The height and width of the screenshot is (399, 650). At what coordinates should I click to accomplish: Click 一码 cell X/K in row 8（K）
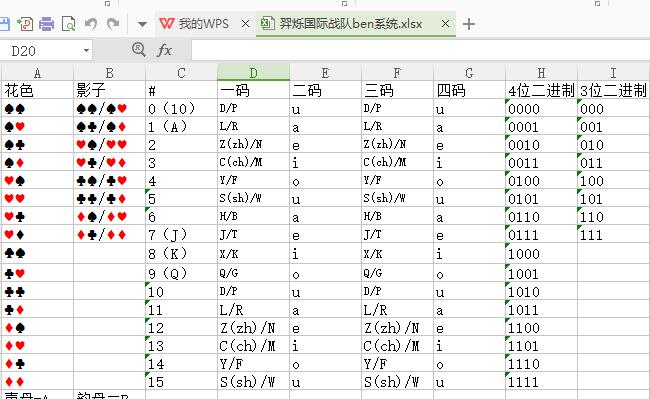253,253
